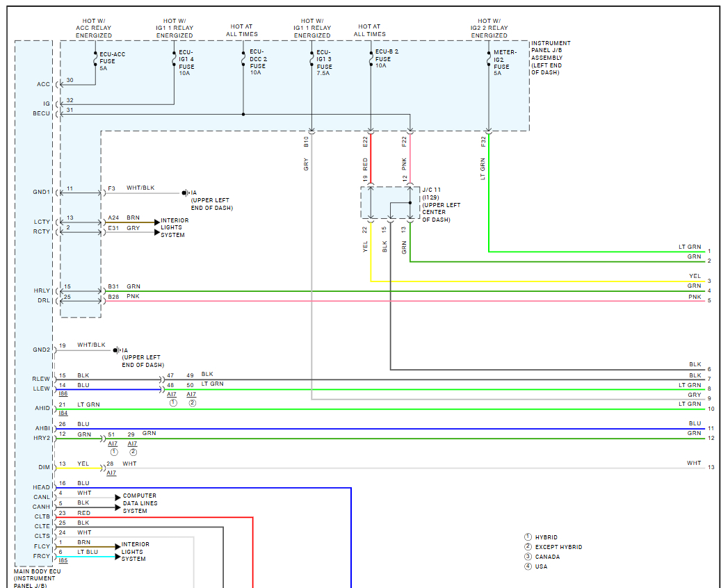Click the E22 connector pin label
The image size is (721, 588).
(x=366, y=142)
